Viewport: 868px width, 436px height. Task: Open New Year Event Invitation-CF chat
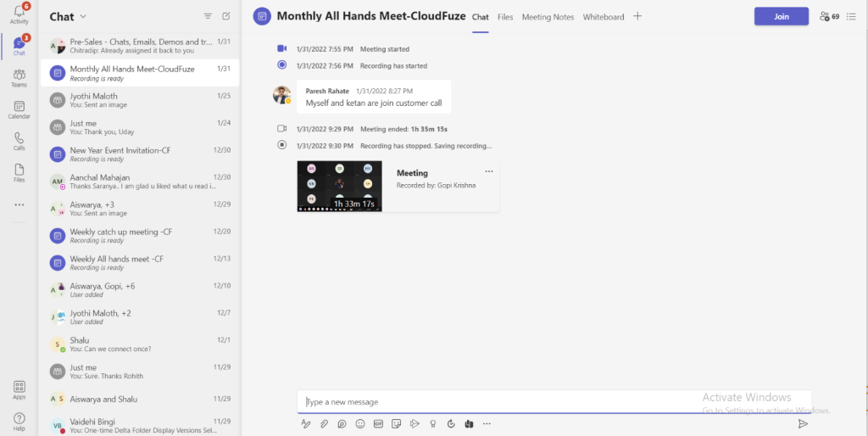[140, 154]
